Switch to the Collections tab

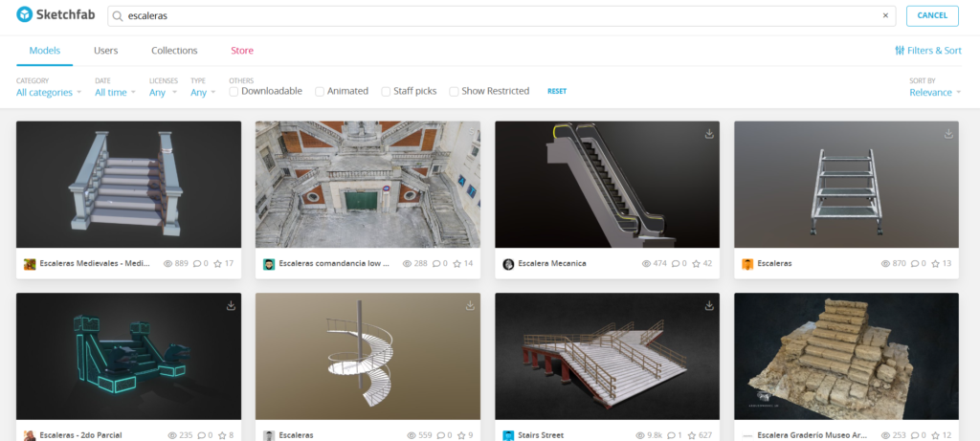(174, 51)
